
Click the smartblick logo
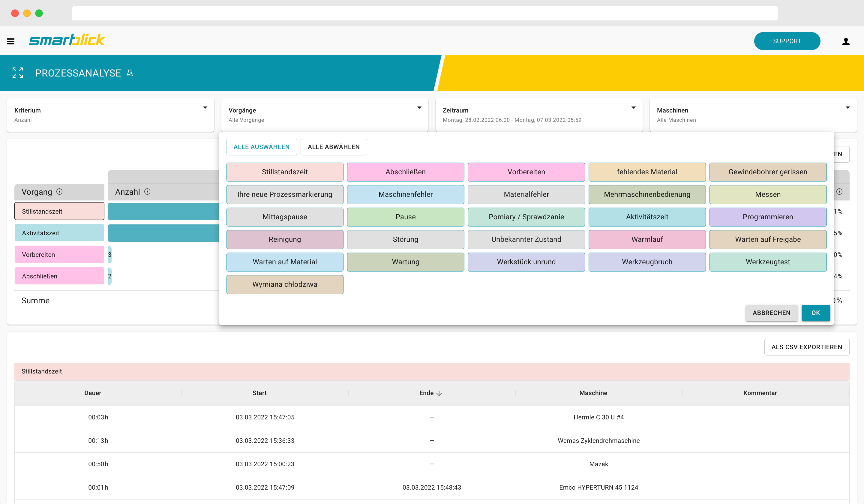67,40
